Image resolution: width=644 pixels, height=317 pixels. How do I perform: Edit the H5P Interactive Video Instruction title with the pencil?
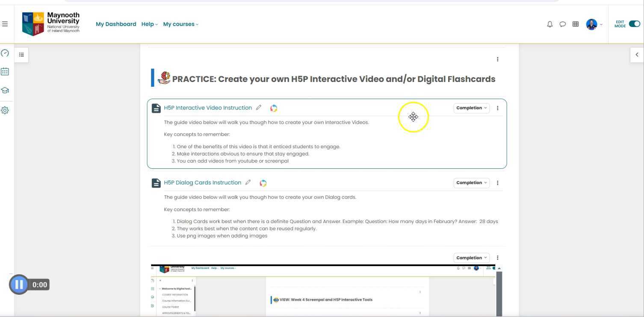[x=259, y=108]
